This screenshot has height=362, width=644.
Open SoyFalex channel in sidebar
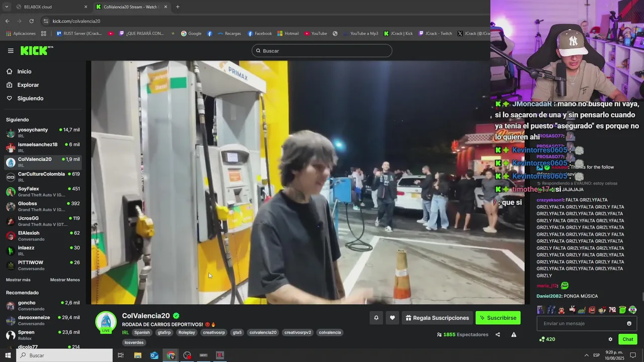pos(43,192)
